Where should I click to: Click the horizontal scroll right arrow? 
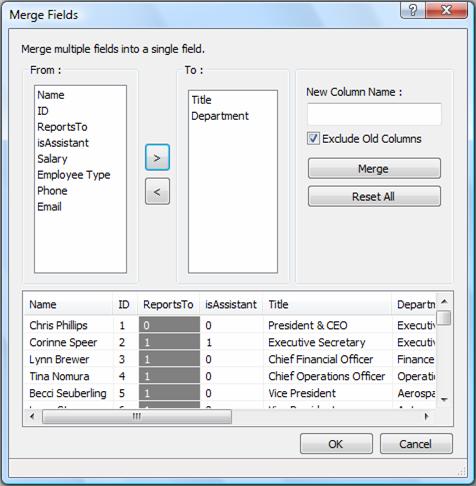pyautogui.click(x=427, y=416)
